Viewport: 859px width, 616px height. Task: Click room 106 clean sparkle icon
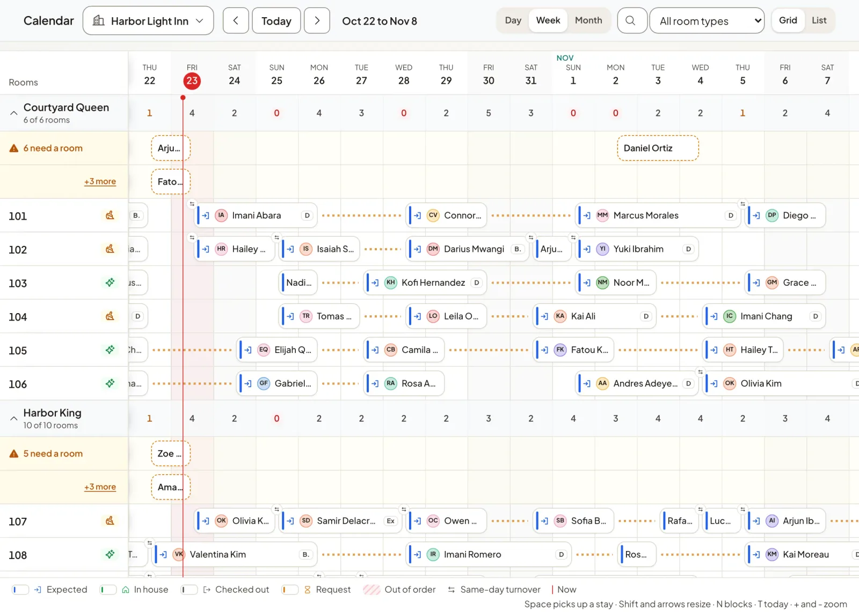tap(110, 383)
